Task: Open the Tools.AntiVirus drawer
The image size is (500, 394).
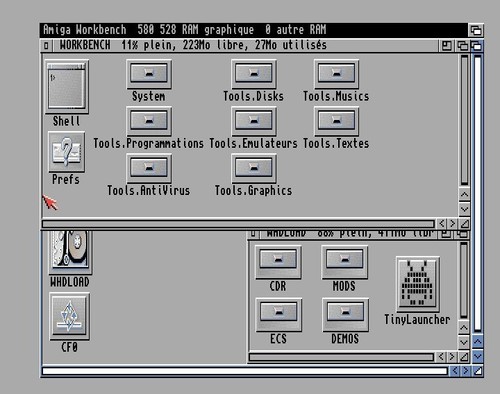Action: (149, 168)
